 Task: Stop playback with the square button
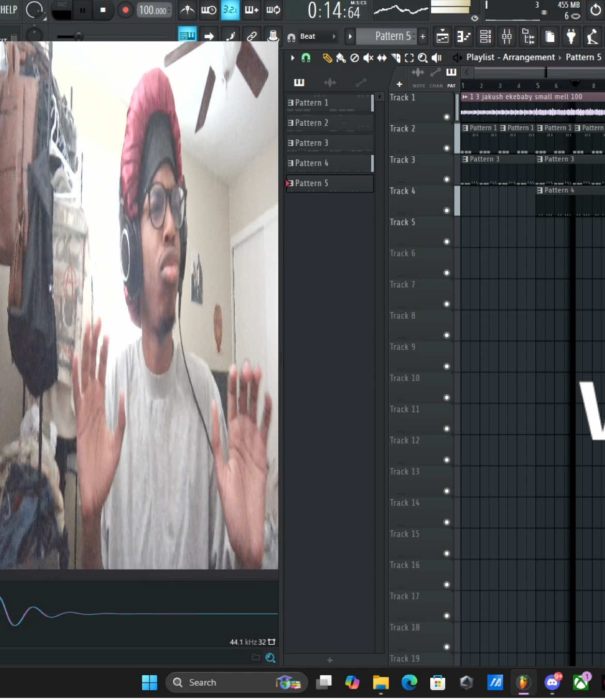point(103,10)
